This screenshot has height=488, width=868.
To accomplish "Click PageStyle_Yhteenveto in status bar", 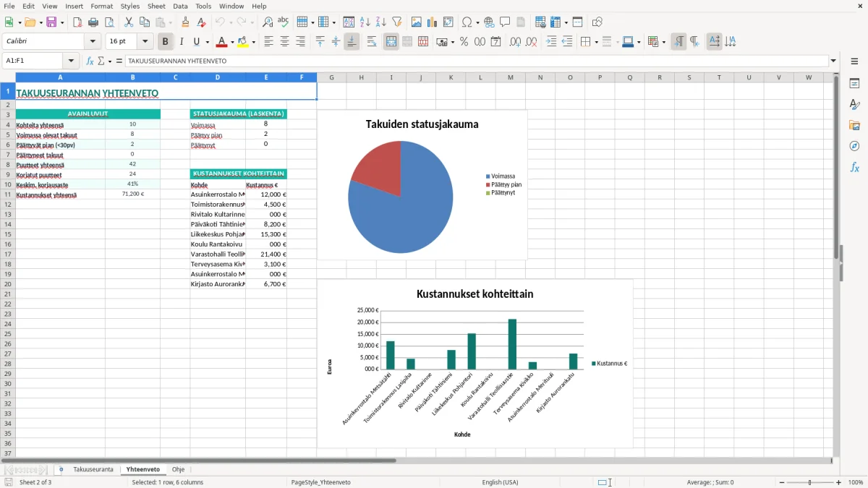I will (x=320, y=482).
